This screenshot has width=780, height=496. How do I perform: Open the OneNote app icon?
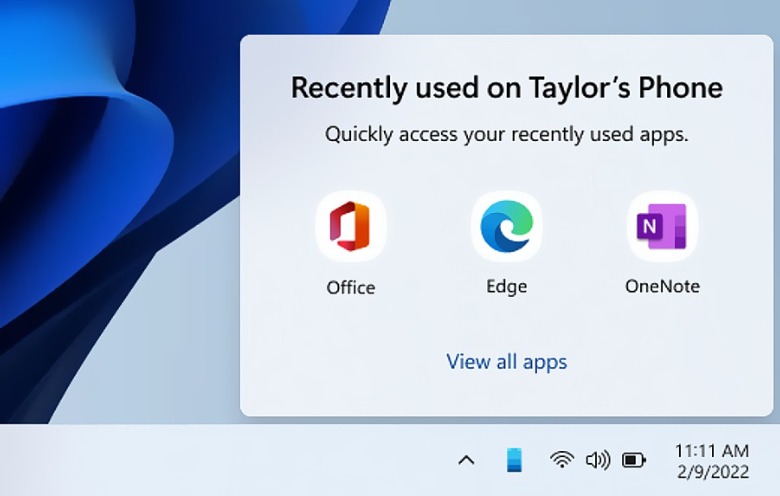[x=662, y=226]
